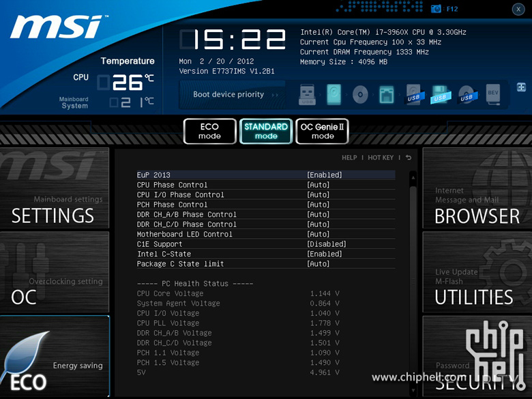Viewport: 532px width, 399px height.
Task: Click the HOT KEY link
Action: click(x=381, y=158)
